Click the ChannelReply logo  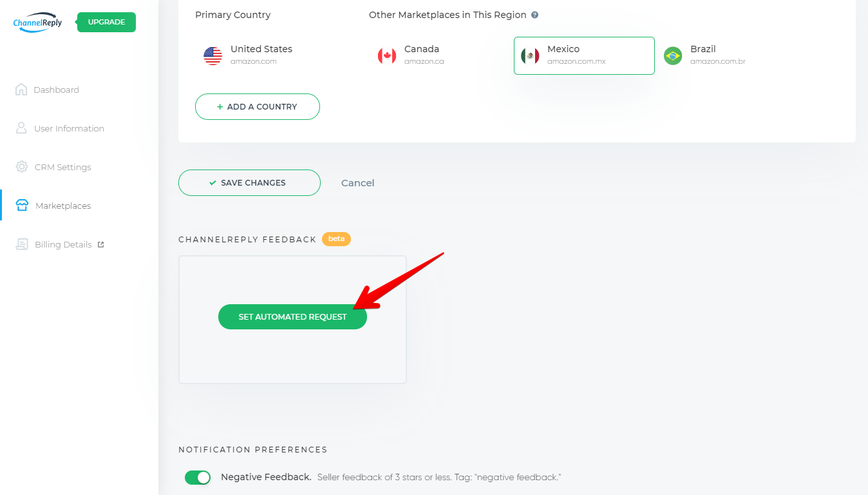click(38, 23)
